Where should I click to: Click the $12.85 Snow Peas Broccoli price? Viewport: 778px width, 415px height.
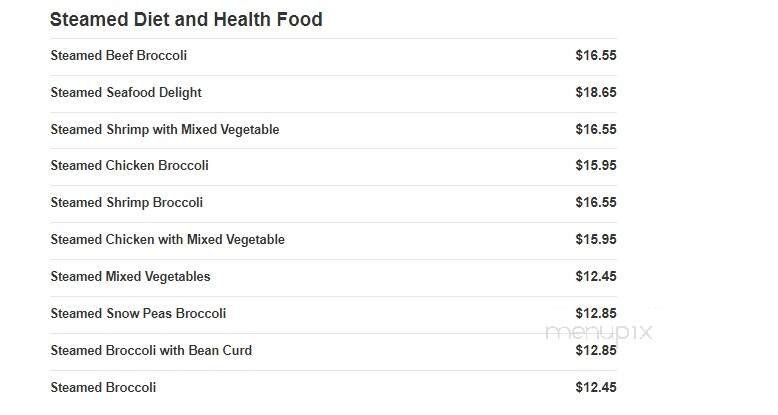click(596, 314)
